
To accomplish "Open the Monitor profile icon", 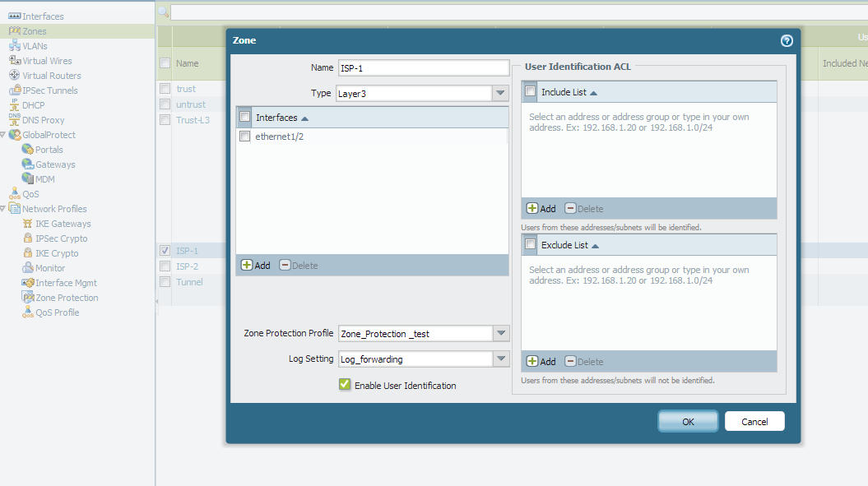I will click(28, 268).
